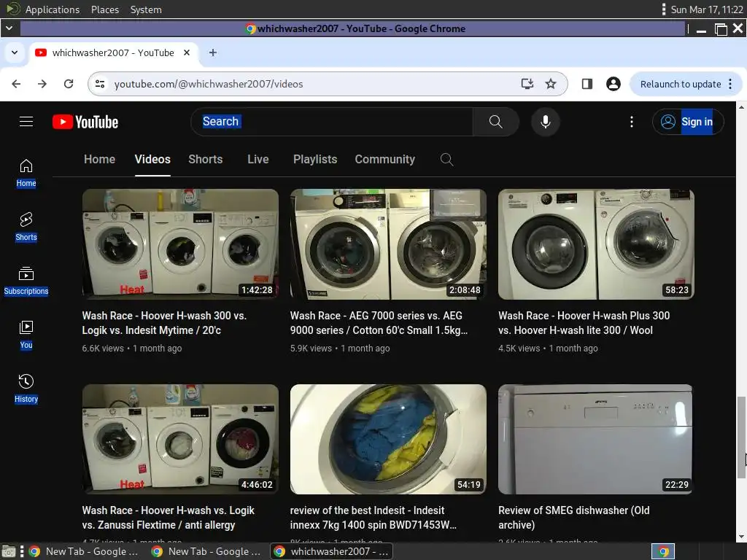Open the Playlists tab
The width and height of the screenshot is (747, 560).
click(x=315, y=160)
